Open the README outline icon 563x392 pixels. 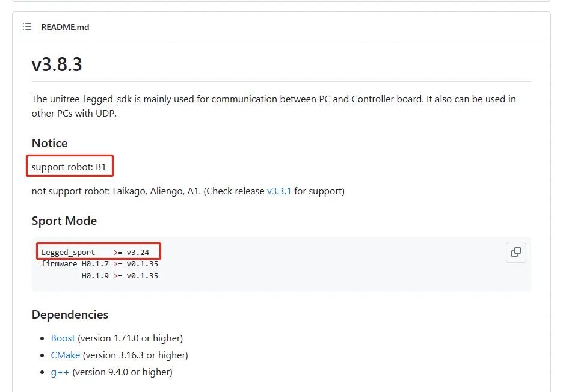[27, 26]
